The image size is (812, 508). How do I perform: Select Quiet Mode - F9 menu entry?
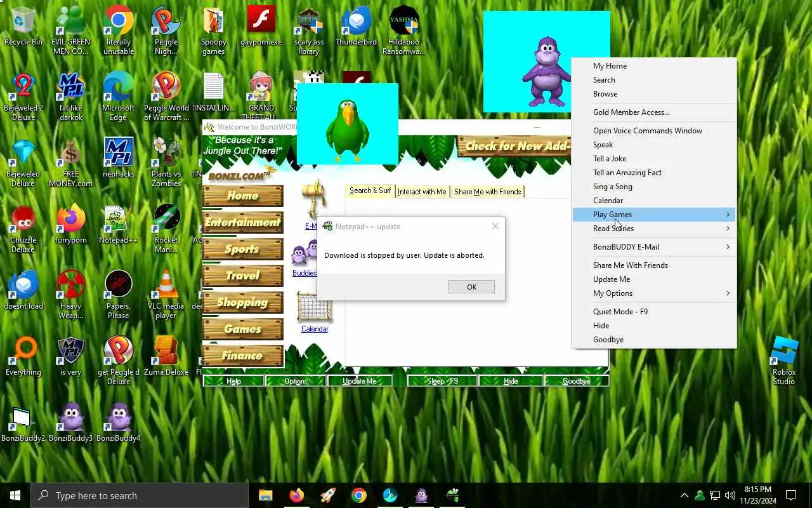coord(654,312)
